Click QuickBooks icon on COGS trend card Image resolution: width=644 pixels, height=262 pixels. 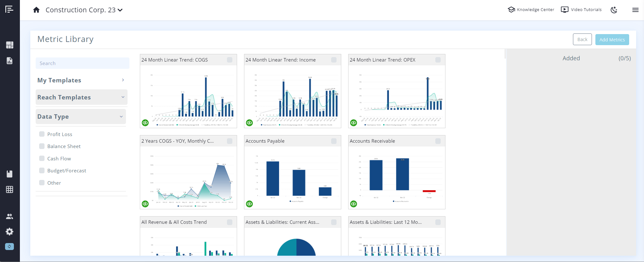pos(145,122)
